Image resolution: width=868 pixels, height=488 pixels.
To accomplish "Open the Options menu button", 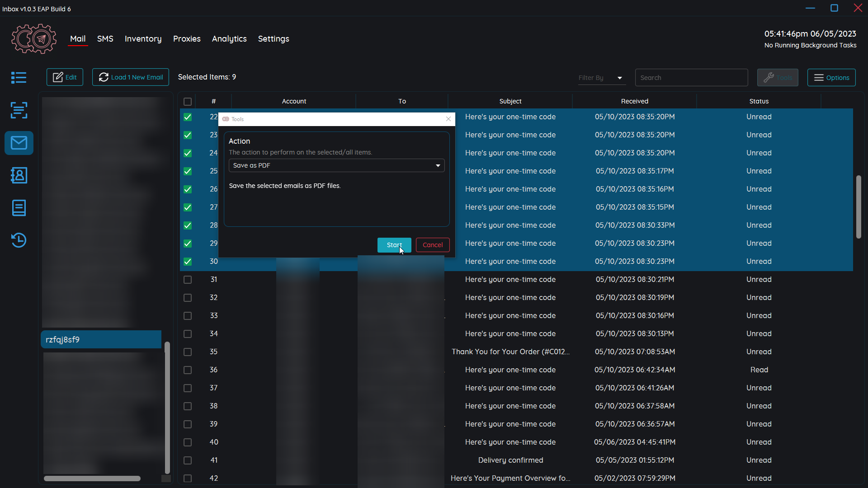I will (x=831, y=78).
